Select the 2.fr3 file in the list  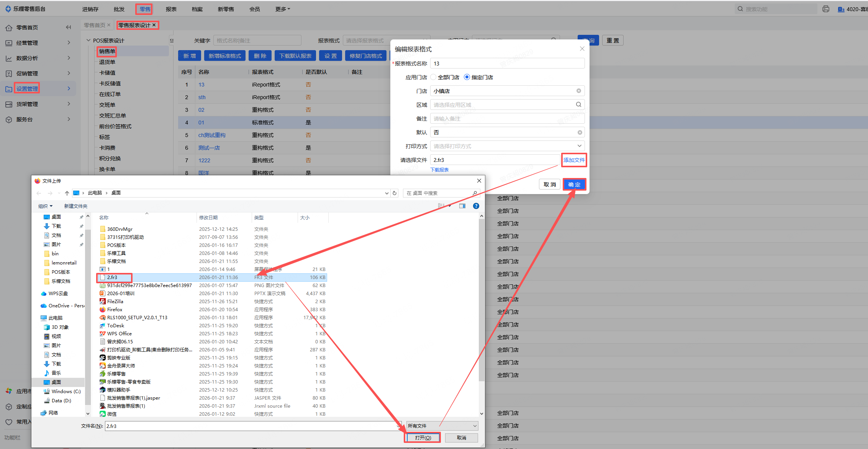pos(112,277)
